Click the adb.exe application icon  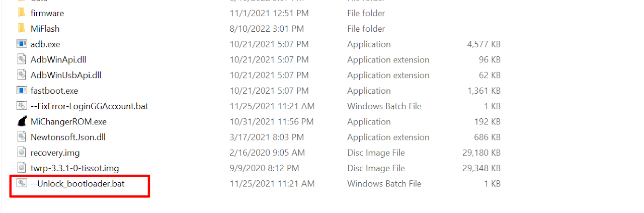point(21,44)
